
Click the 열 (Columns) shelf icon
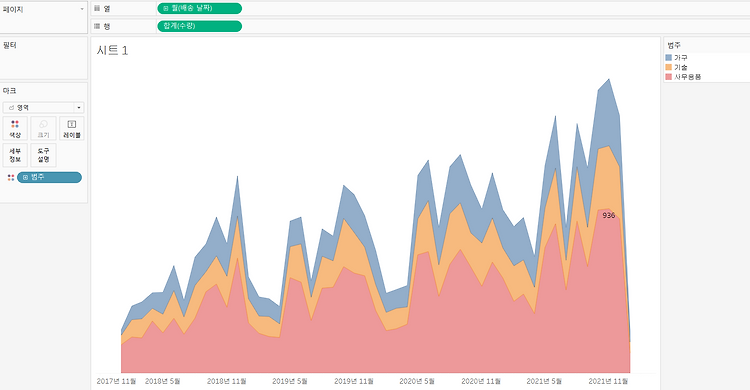[97, 9]
